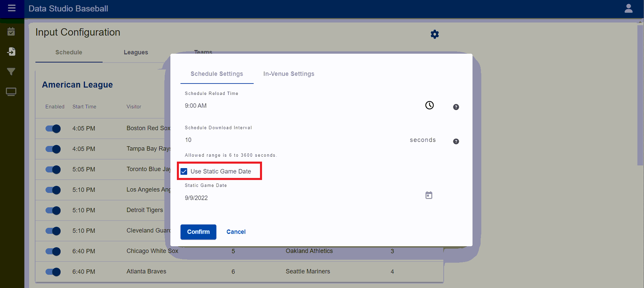Click the settings gear icon

point(434,34)
